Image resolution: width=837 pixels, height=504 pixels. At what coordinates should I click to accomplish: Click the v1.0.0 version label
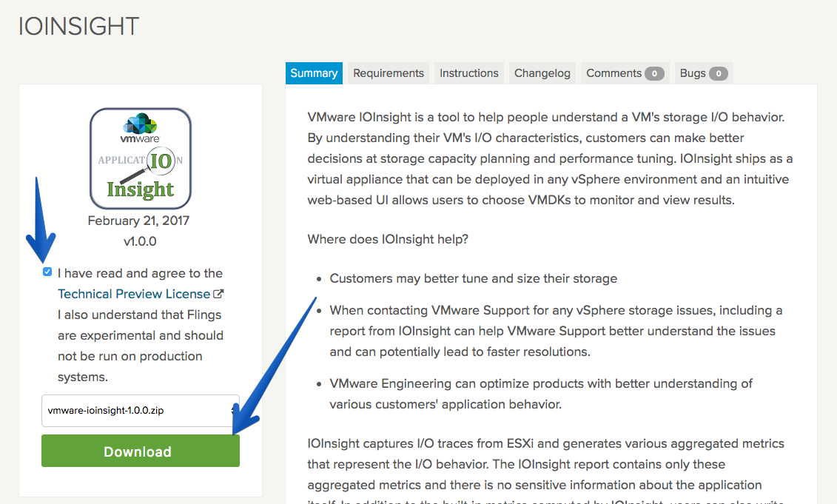(x=140, y=241)
